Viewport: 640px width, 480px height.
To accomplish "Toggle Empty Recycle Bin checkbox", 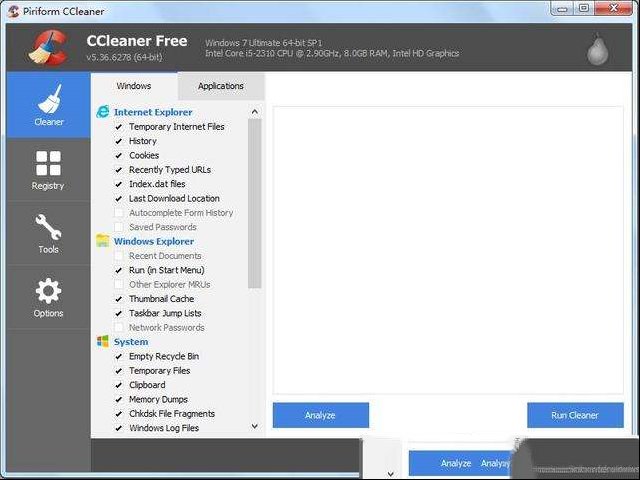I will tap(118, 356).
